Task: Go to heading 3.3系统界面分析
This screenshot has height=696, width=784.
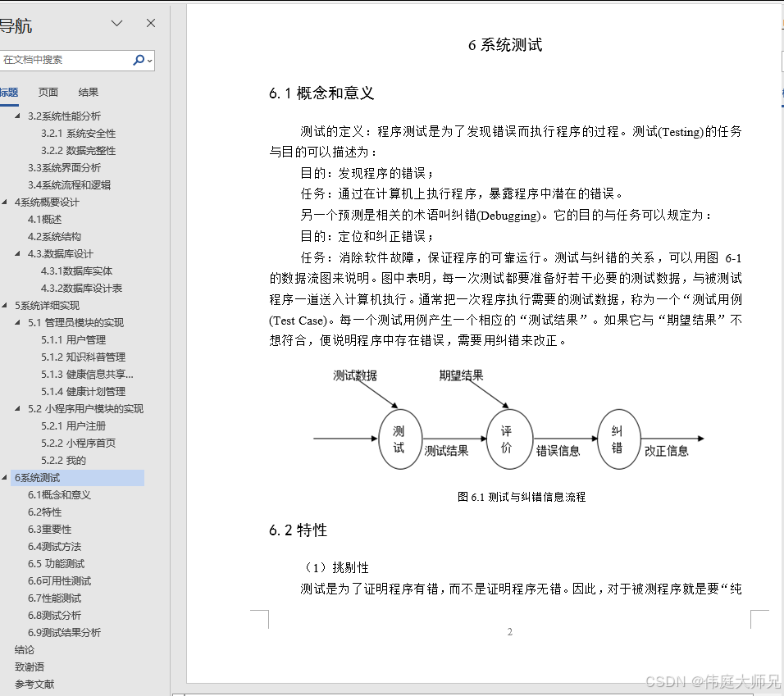Action: pos(64,168)
